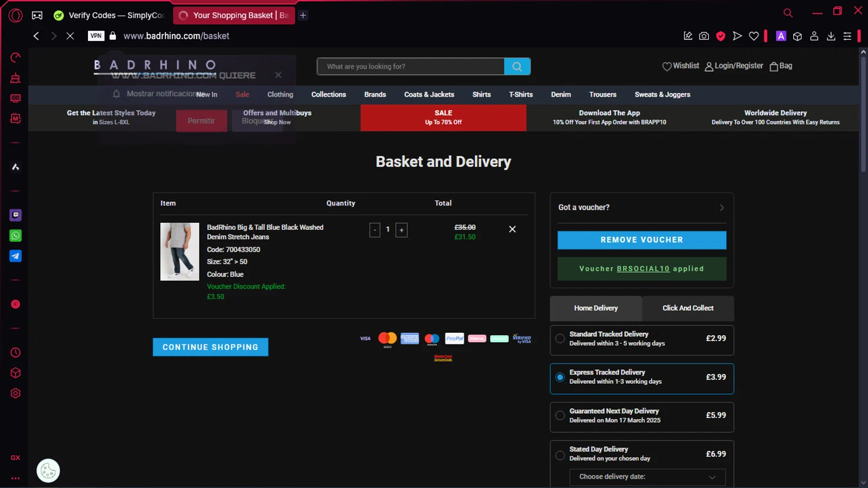The width and height of the screenshot is (868, 488).
Task: Open GX Control speedometer icon in sidebar
Action: (x=16, y=57)
